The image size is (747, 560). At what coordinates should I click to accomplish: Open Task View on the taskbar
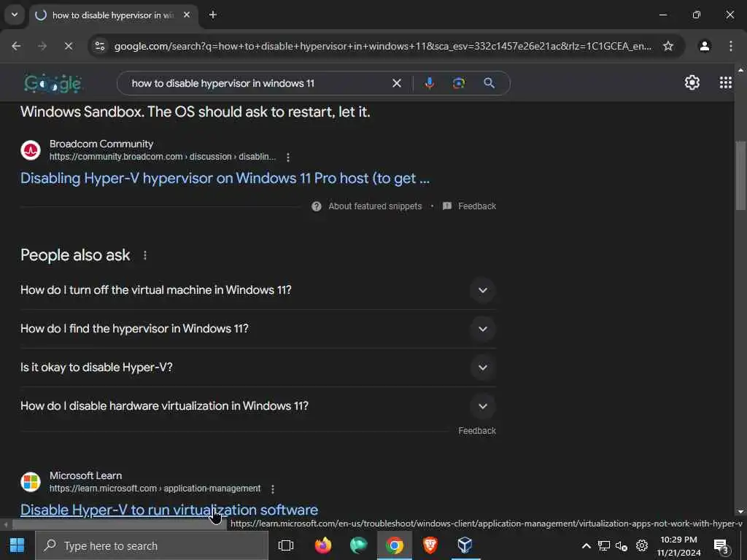286,545
